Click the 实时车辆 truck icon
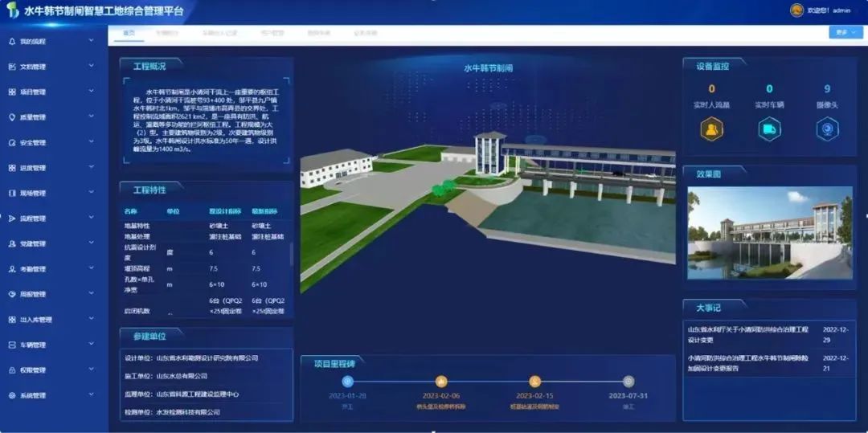 point(769,129)
